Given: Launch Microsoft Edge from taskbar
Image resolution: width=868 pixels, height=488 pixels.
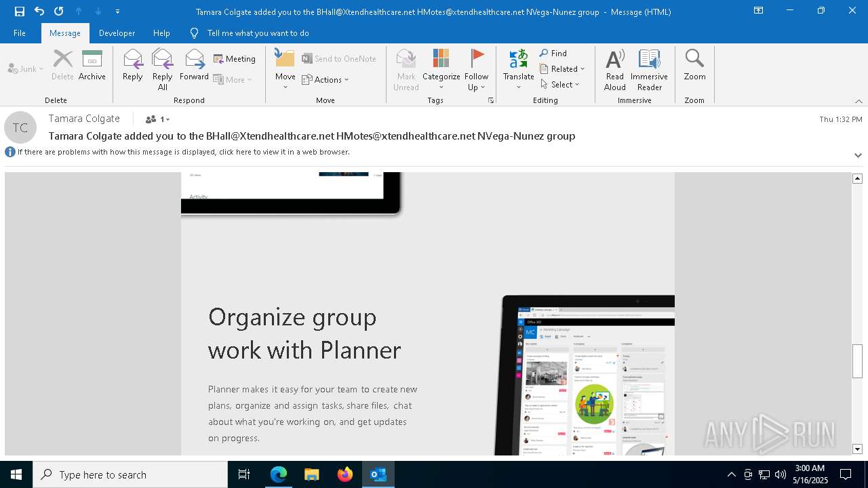Looking at the screenshot, I should click(x=279, y=474).
